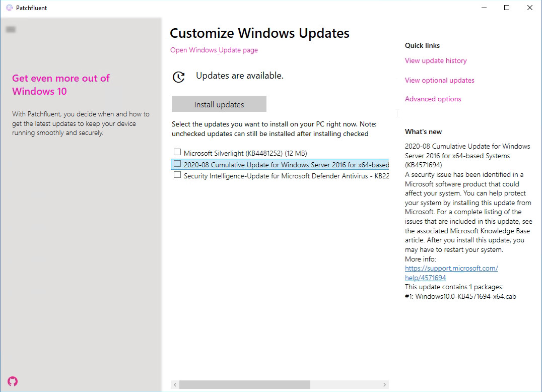542x392 pixels.
Task: Open Advanced options link
Action: point(433,99)
